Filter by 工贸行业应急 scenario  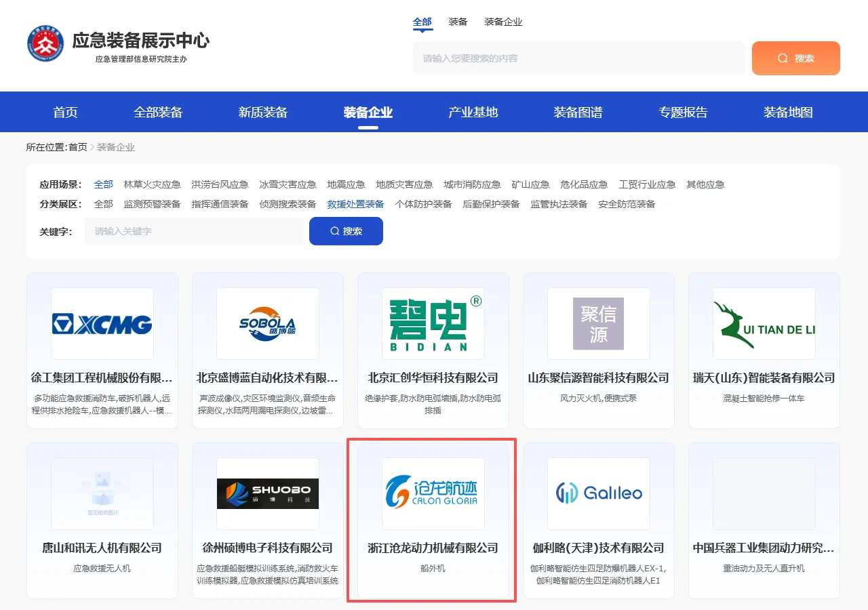(x=648, y=184)
